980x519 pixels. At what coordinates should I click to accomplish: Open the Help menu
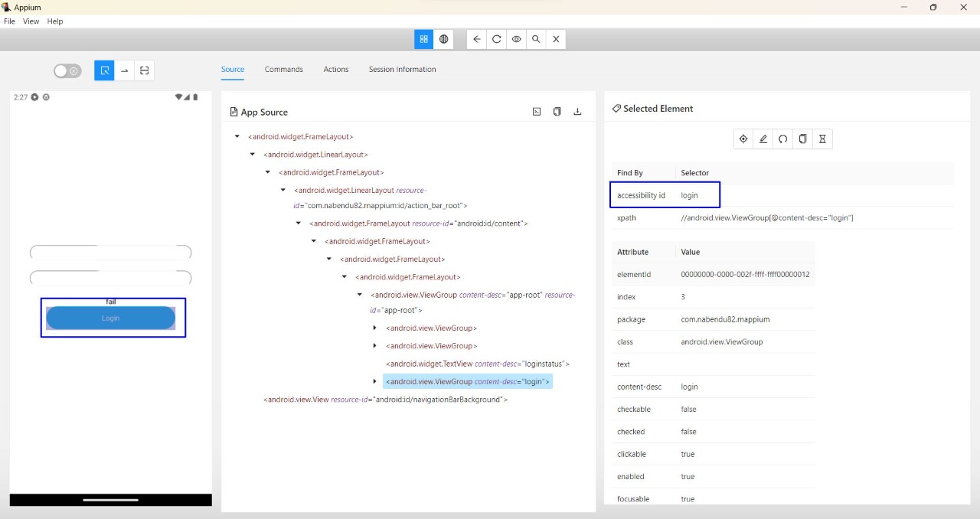[55, 21]
